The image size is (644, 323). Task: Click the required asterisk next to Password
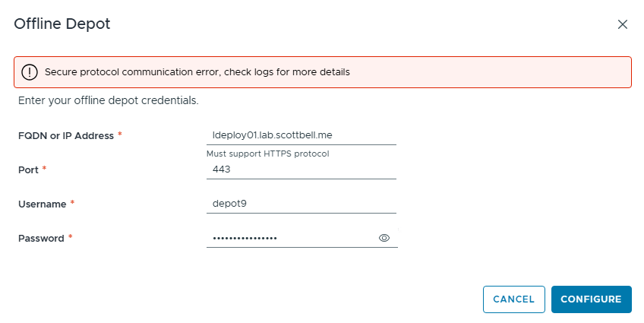click(71, 238)
